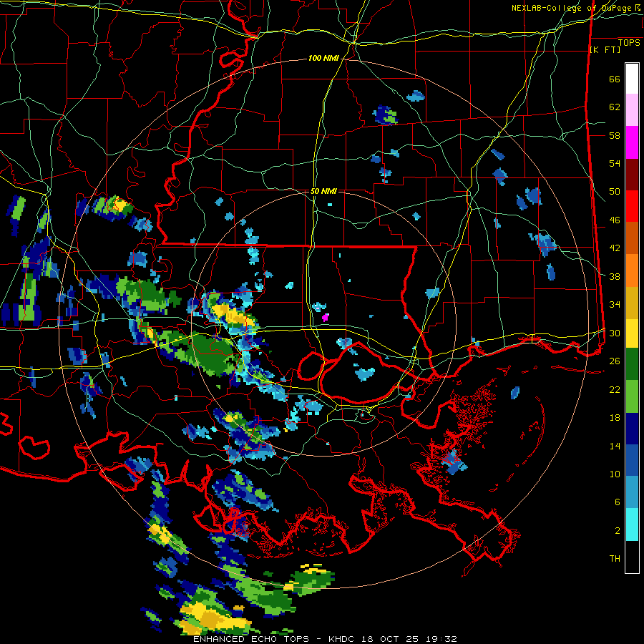Image resolution: width=644 pixels, height=644 pixels.
Task: Click the bright red legend swatch
Action: tap(632, 206)
